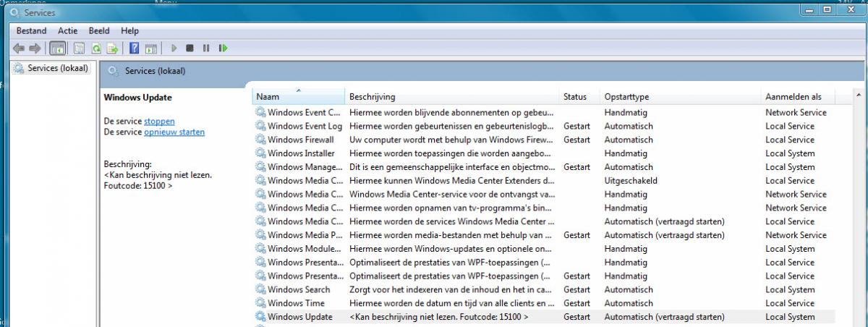The height and width of the screenshot is (327, 868).
Task: Click the Back arrow in the toolbar
Action: (19, 48)
